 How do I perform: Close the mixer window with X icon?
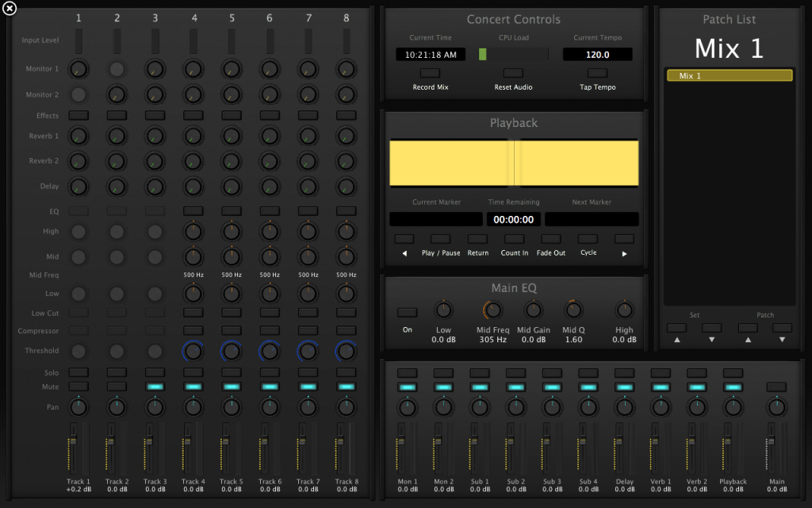click(x=9, y=9)
